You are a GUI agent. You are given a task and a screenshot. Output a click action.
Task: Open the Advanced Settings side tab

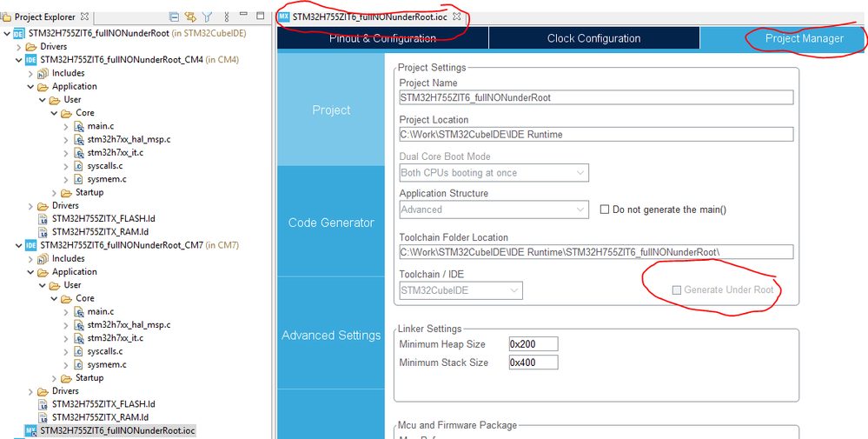click(x=331, y=335)
